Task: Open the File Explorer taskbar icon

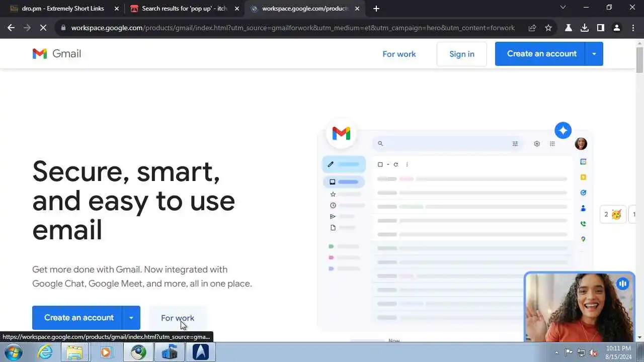Action: pos(74,352)
